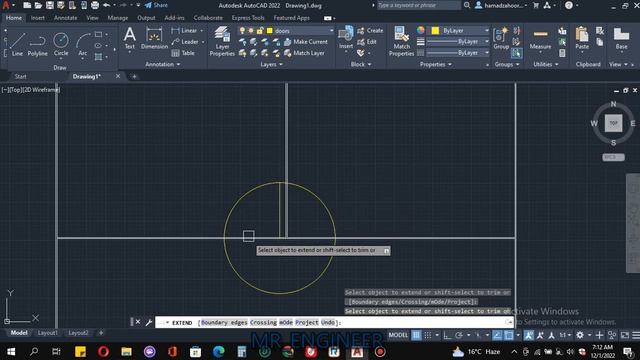640x360 pixels.
Task: Click Make Current layer button
Action: coord(306,42)
